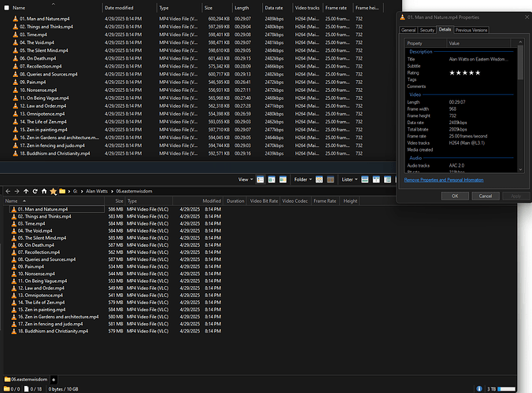
Task: Sort by Frame Rate column in lower pane
Action: [325, 201]
